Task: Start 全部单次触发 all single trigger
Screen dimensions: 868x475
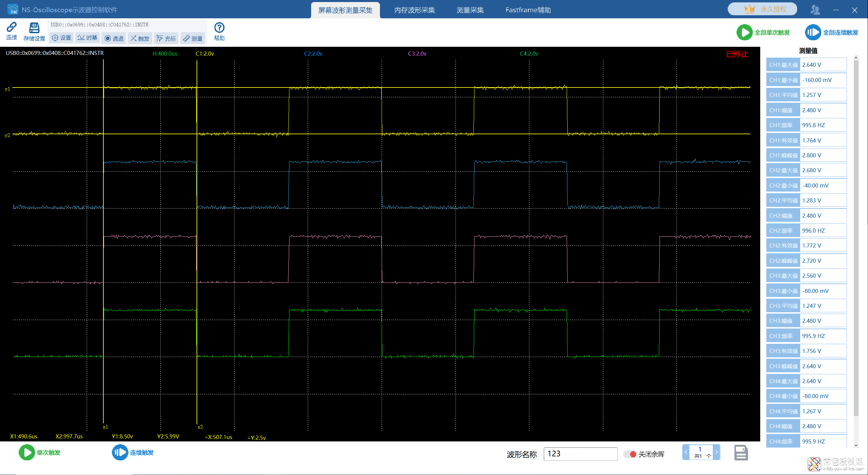Action: tap(763, 33)
